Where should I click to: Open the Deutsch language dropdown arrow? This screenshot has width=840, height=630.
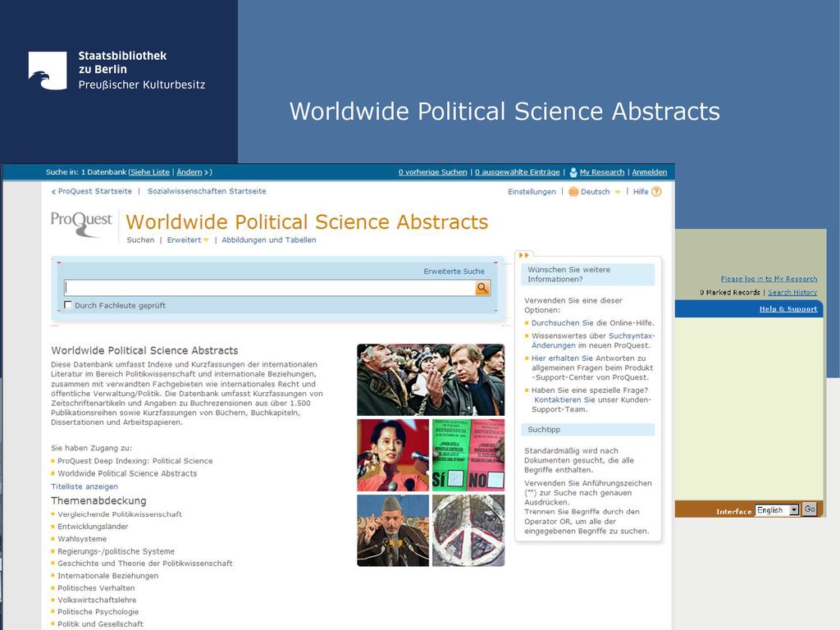coord(617,192)
